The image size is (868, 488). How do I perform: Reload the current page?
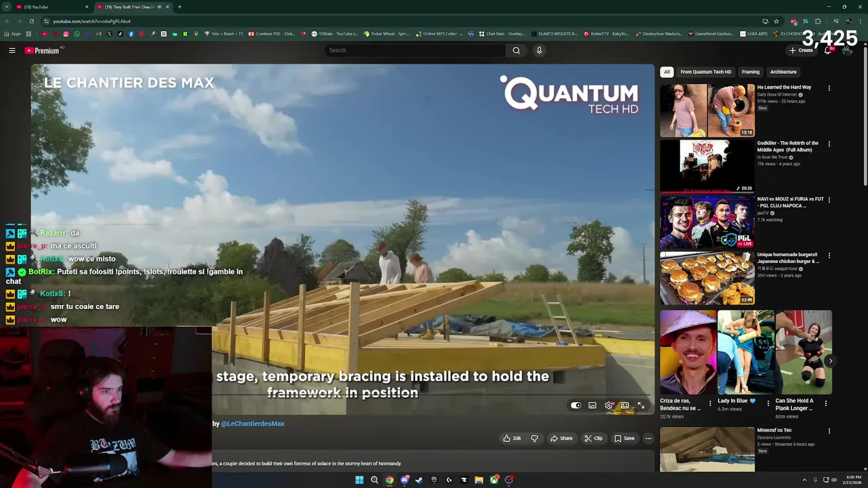point(31,21)
